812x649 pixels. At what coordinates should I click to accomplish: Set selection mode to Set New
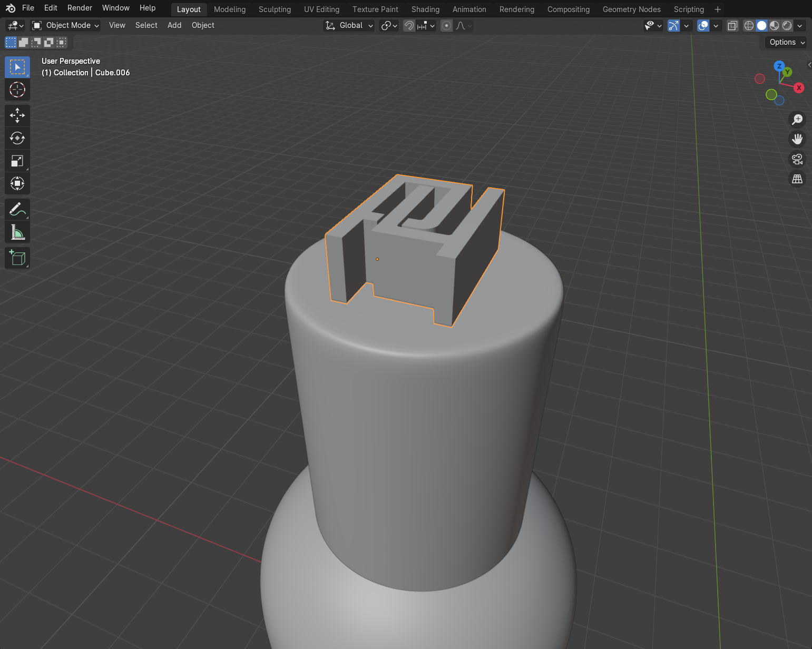coord(11,42)
